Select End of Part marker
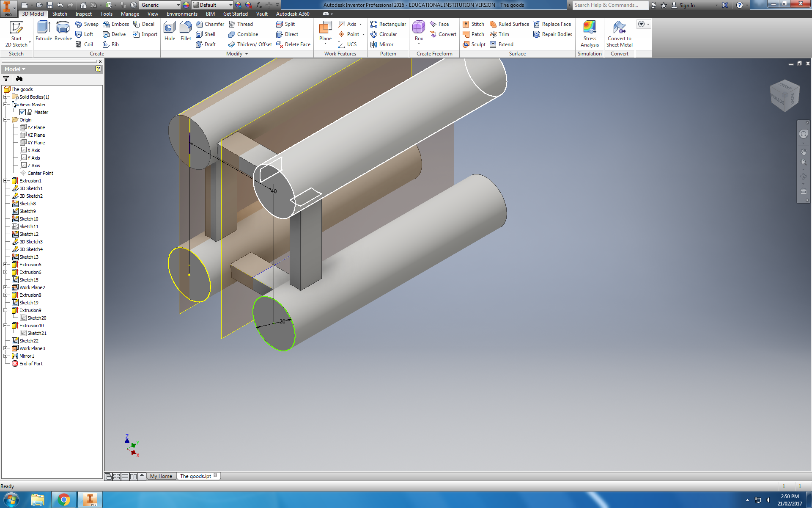This screenshot has height=508, width=812. pos(27,364)
